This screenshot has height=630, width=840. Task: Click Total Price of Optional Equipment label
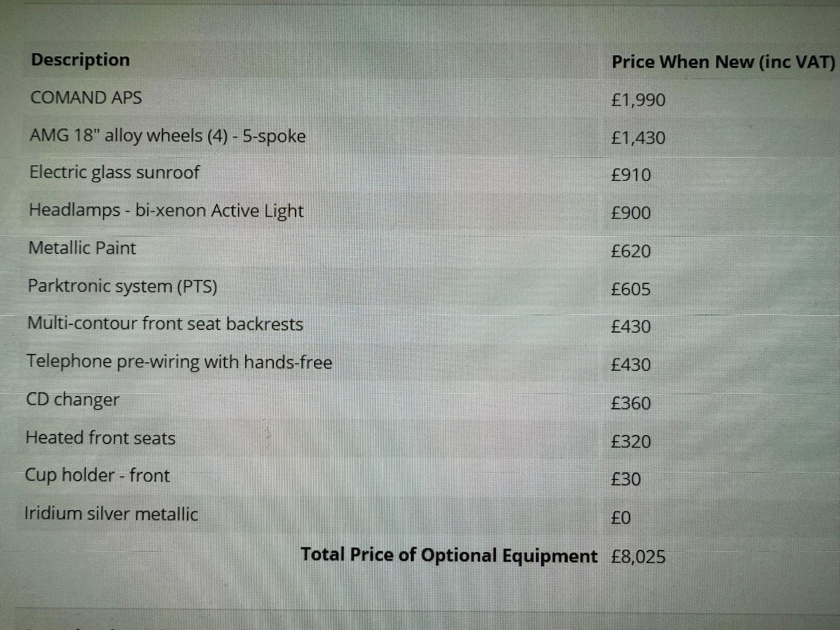click(449, 555)
